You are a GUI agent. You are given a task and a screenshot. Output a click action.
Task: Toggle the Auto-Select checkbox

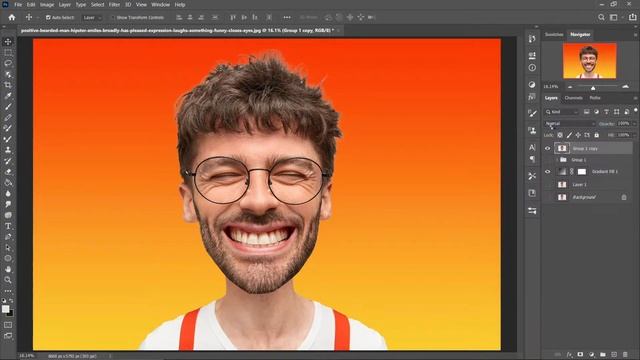click(48, 18)
